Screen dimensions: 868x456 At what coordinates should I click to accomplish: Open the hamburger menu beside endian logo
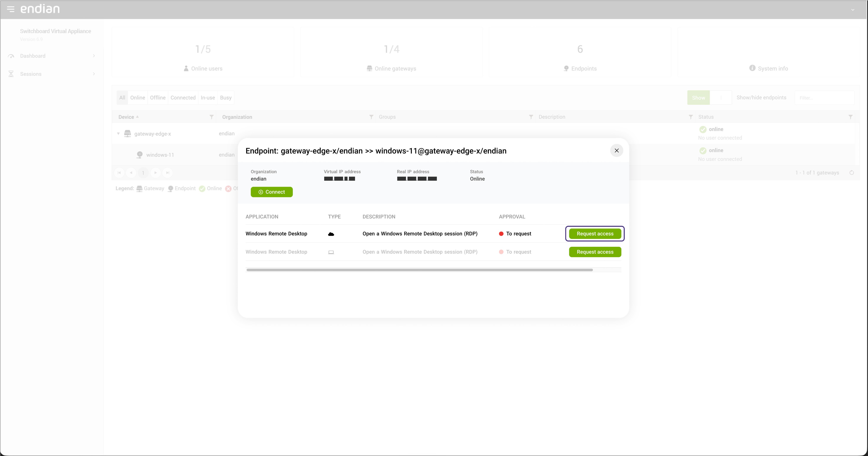click(10, 9)
